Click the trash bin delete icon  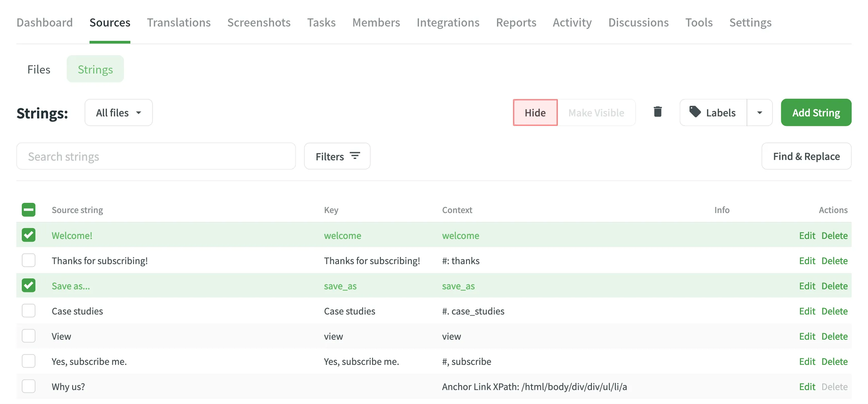tap(658, 112)
